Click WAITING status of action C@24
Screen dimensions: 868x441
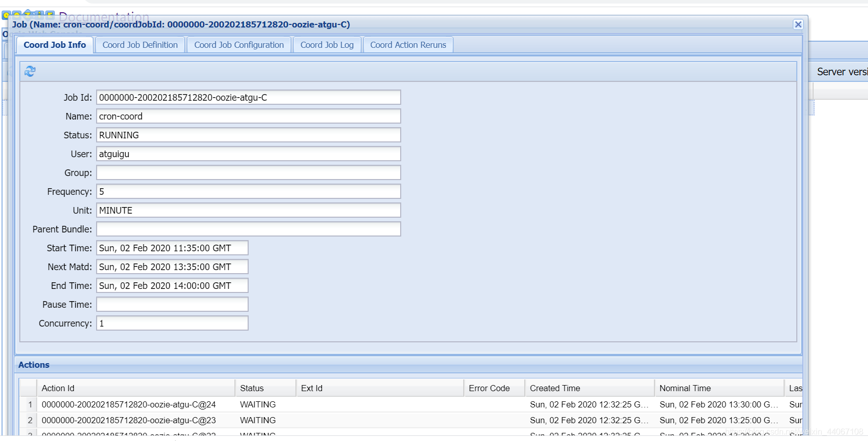[258, 404]
